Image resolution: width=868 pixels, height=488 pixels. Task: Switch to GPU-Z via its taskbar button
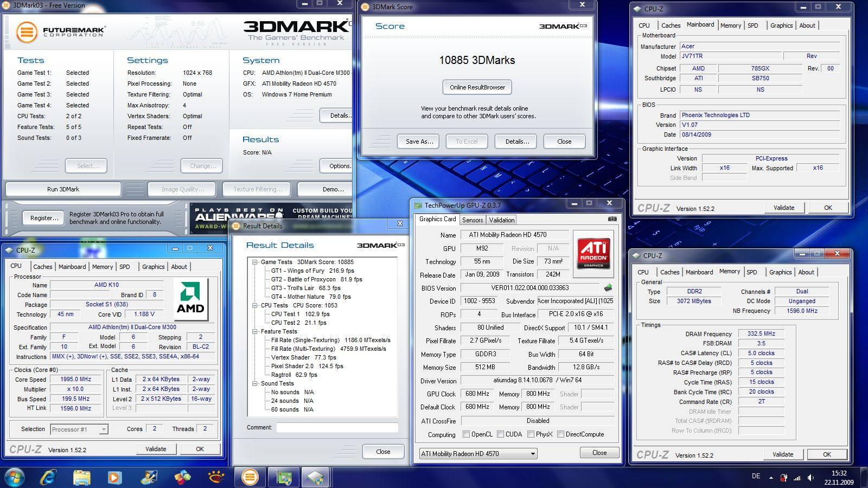point(283,477)
